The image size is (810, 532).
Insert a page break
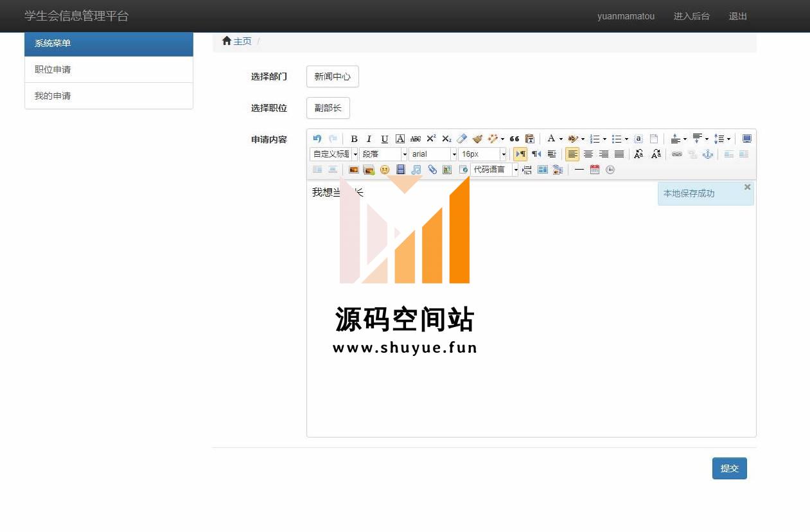click(527, 170)
